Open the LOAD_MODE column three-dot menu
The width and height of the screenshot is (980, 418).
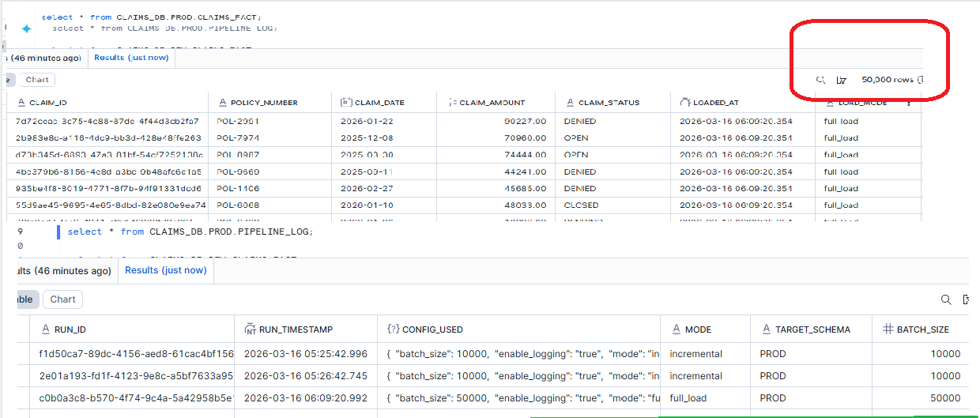pos(909,103)
